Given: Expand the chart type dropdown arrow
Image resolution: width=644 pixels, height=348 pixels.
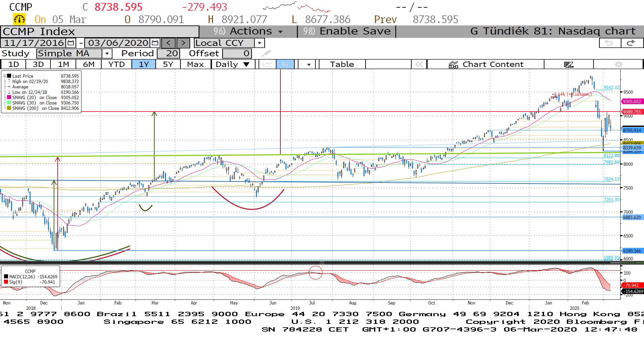Looking at the screenshot, I should point(309,64).
